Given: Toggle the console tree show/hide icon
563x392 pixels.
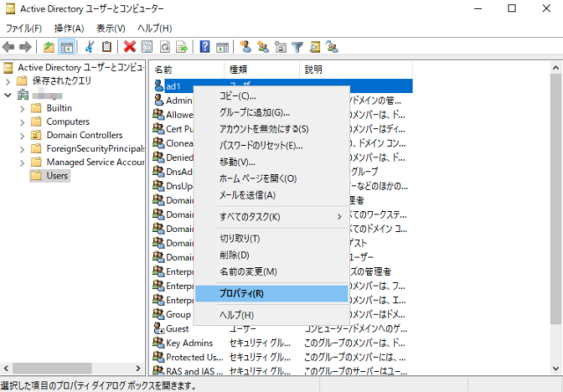Looking at the screenshot, I should tap(67, 47).
